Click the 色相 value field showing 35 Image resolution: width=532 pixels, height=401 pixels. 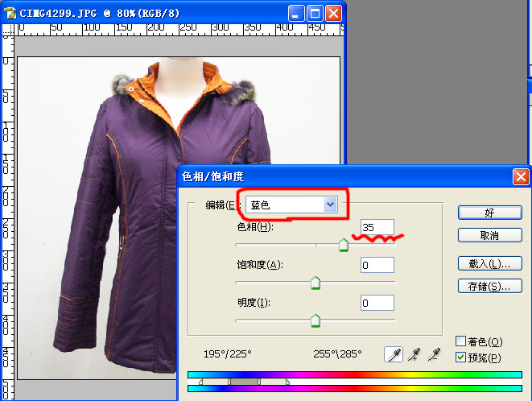click(377, 227)
